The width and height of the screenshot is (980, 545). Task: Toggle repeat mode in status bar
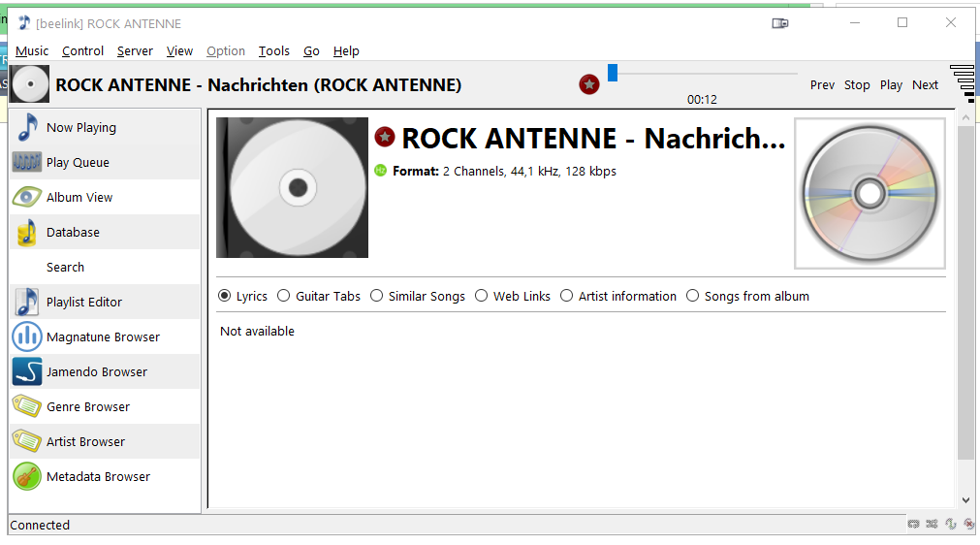(x=913, y=525)
